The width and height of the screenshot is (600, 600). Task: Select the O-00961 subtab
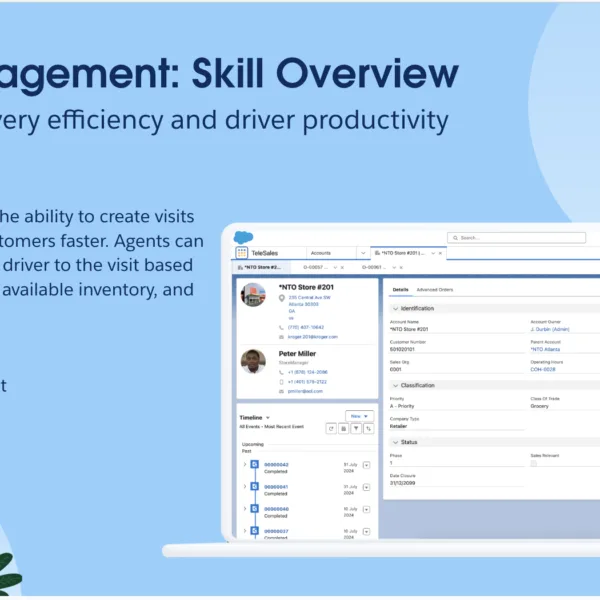374,267
